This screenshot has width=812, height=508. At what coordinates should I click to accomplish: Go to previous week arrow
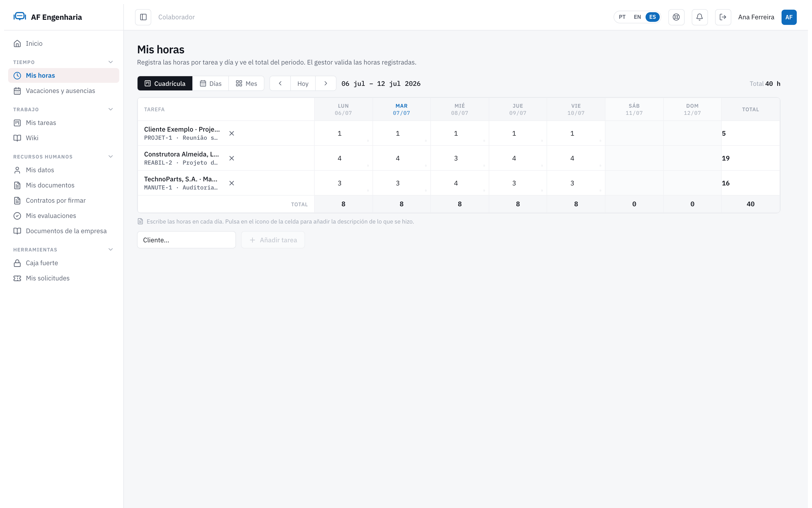[280, 83]
